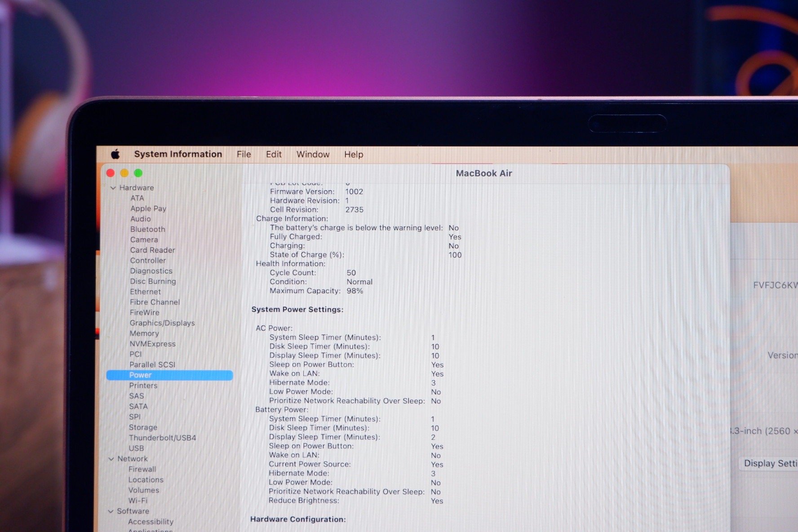798x532 pixels.
Task: Select Camera in the sidebar
Action: pyautogui.click(x=144, y=239)
